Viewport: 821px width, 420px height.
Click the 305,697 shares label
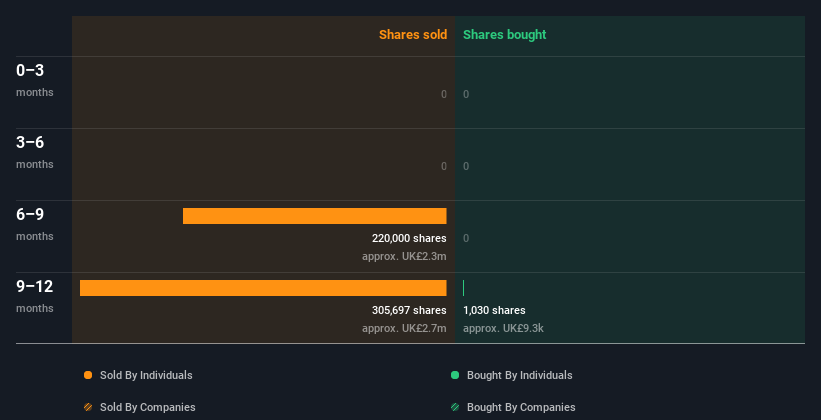[409, 310]
